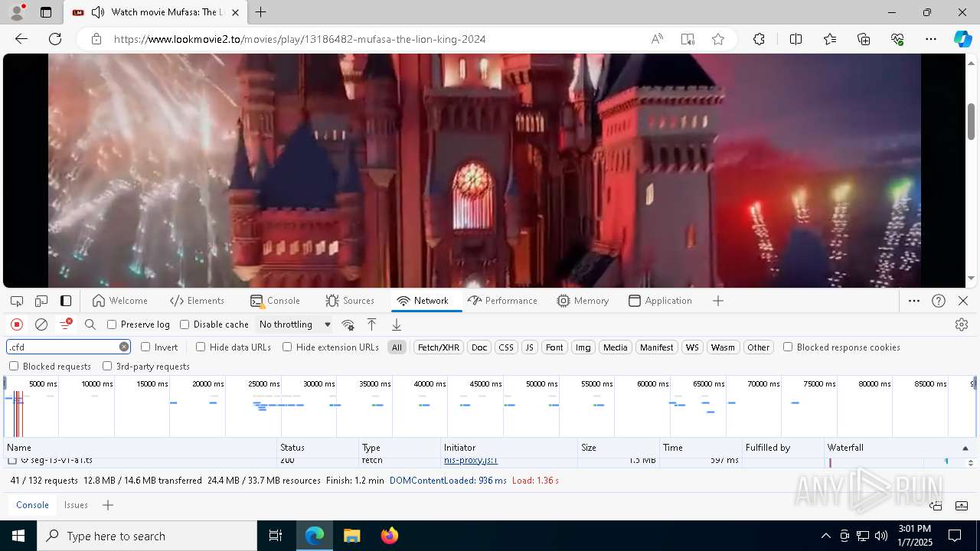Add more tools with plus icon
The width and height of the screenshot is (980, 551).
[x=718, y=301]
